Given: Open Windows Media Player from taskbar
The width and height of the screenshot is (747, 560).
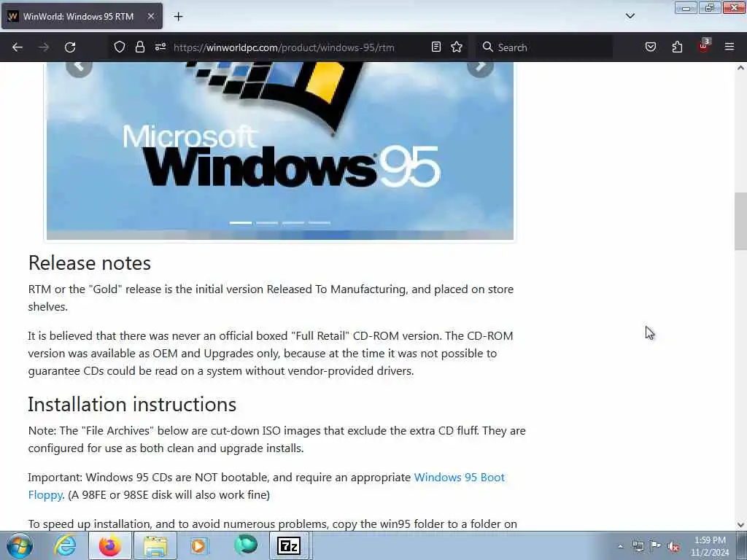Looking at the screenshot, I should 198,545.
